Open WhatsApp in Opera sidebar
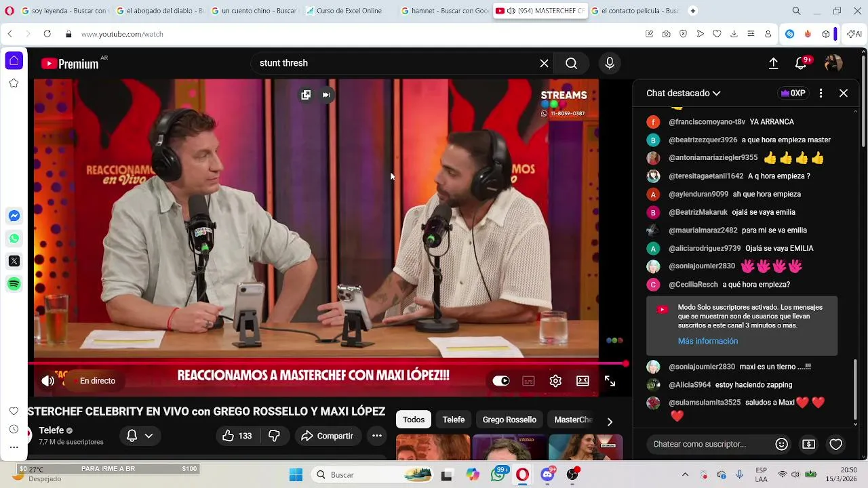This screenshot has width=868, height=488. (x=14, y=239)
